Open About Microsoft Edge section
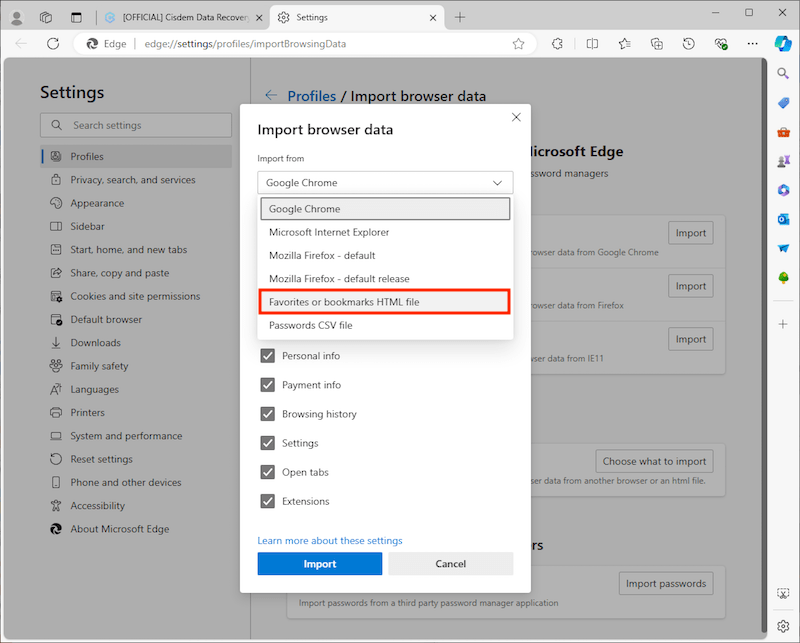The height and width of the screenshot is (643, 800). (x=136, y=529)
